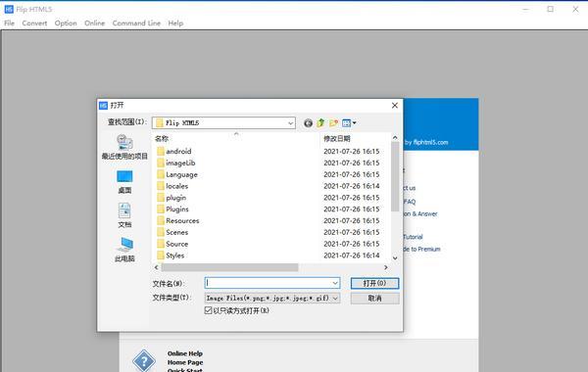Screen dimensions: 588x372
Task: Click the Styles folder icon
Action: (161, 256)
